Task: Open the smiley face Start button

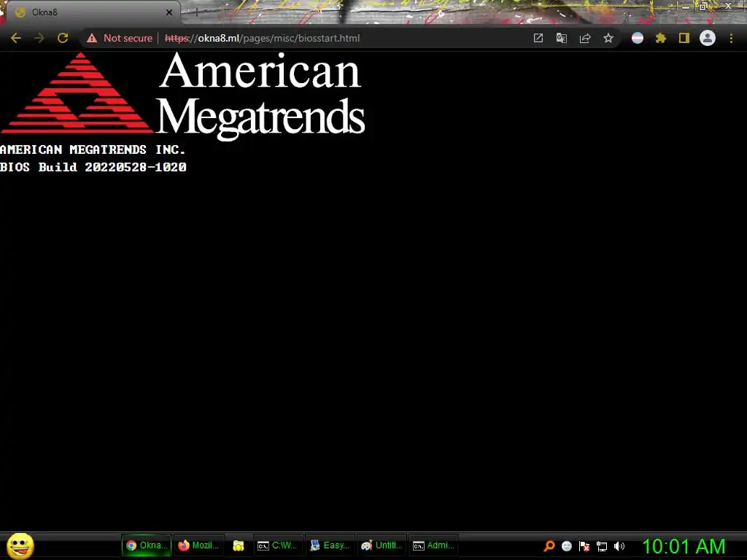Action: (20, 546)
